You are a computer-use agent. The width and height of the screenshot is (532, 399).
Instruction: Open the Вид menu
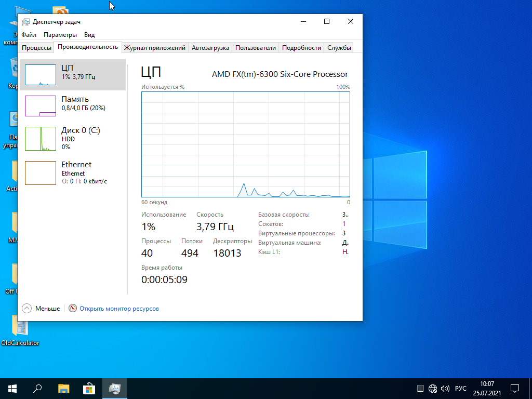coord(89,35)
